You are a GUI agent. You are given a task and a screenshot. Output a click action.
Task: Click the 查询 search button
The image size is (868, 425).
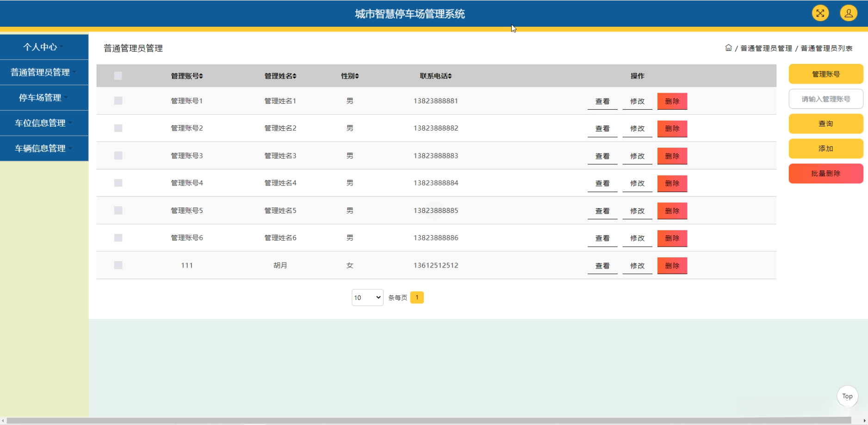[x=826, y=124]
